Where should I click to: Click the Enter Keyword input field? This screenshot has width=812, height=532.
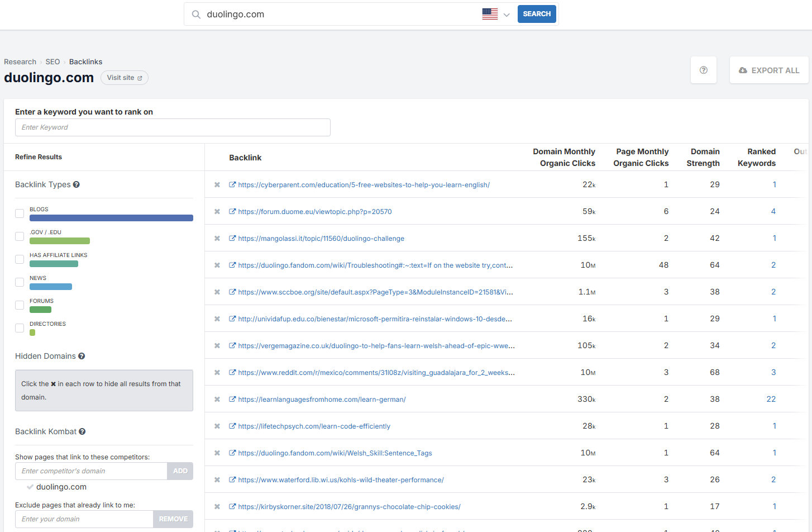[x=173, y=127]
